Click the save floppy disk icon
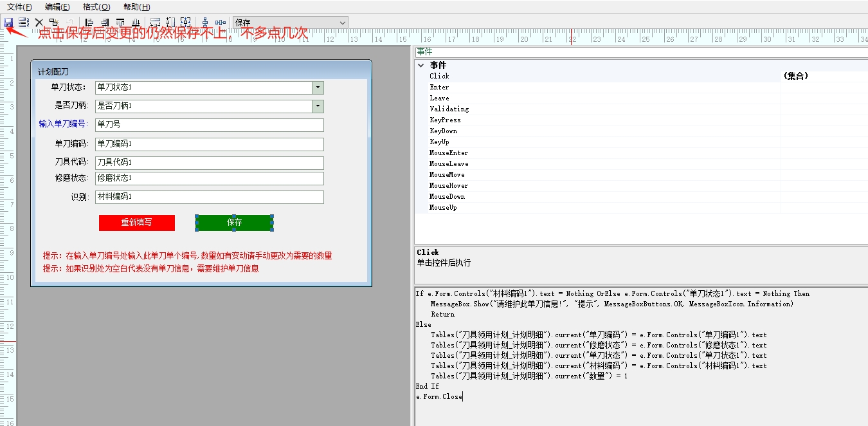Viewport: 868px width, 426px height. [8, 23]
